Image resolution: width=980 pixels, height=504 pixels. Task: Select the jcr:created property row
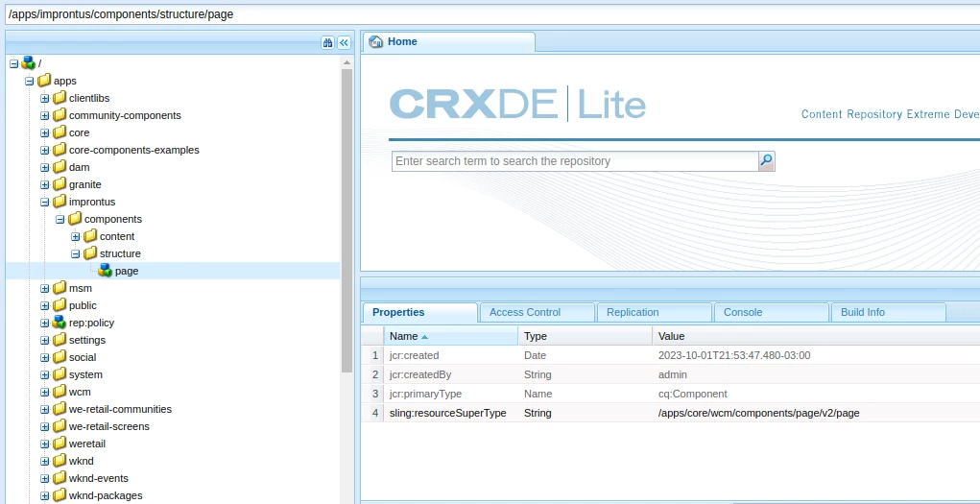click(671, 355)
